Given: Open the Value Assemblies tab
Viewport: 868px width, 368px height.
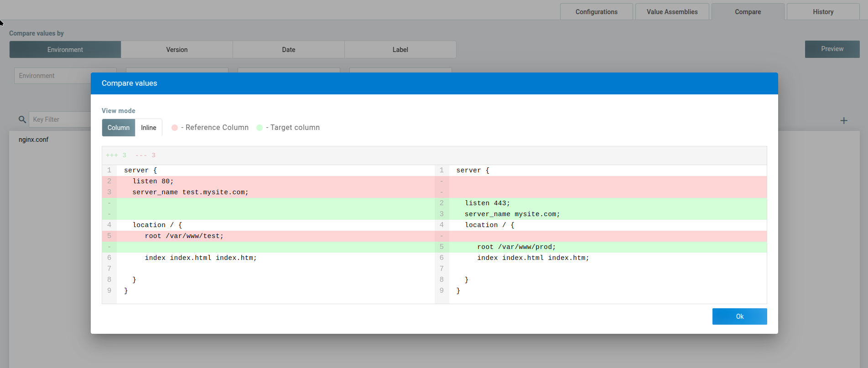Looking at the screenshot, I should 672,12.
